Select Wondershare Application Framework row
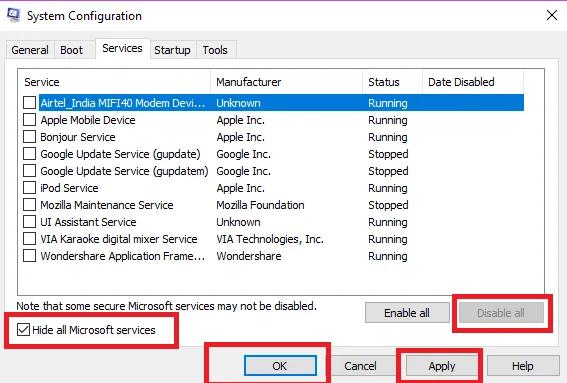567x383 pixels. click(x=273, y=256)
